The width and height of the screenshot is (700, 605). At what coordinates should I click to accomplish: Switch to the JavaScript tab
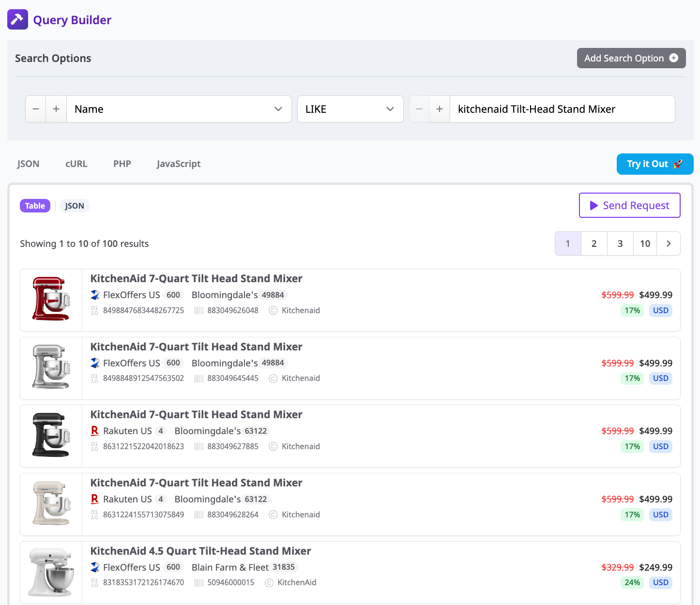click(x=179, y=164)
